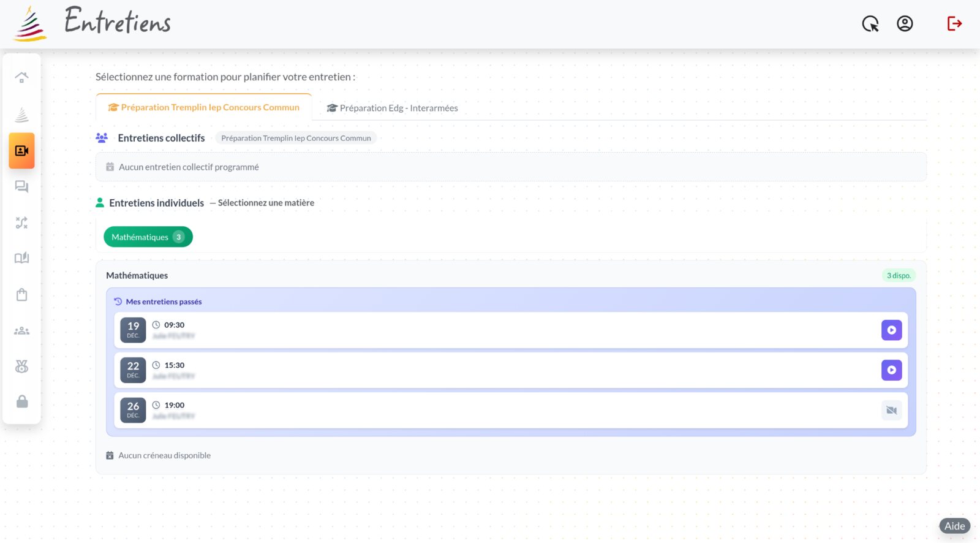Click the 'Aucun créneau disponible' text
The image size is (980, 543).
pyautogui.click(x=164, y=455)
